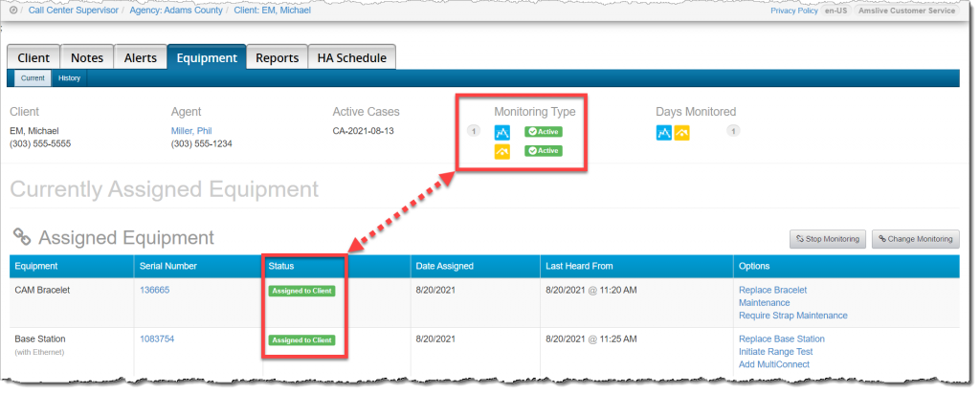The height and width of the screenshot is (393, 980).
Task: Open the Notes tab
Action: tap(88, 57)
